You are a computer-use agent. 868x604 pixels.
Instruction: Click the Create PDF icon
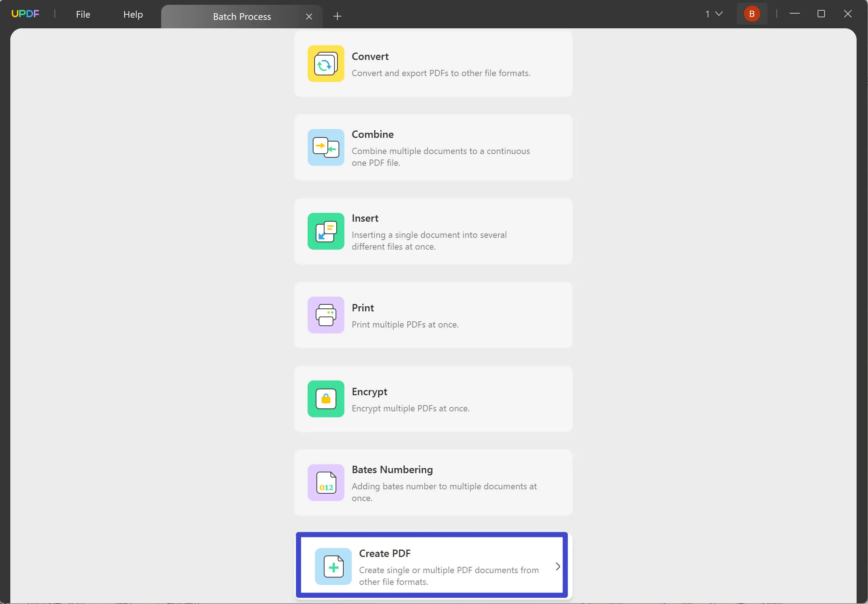(x=332, y=566)
